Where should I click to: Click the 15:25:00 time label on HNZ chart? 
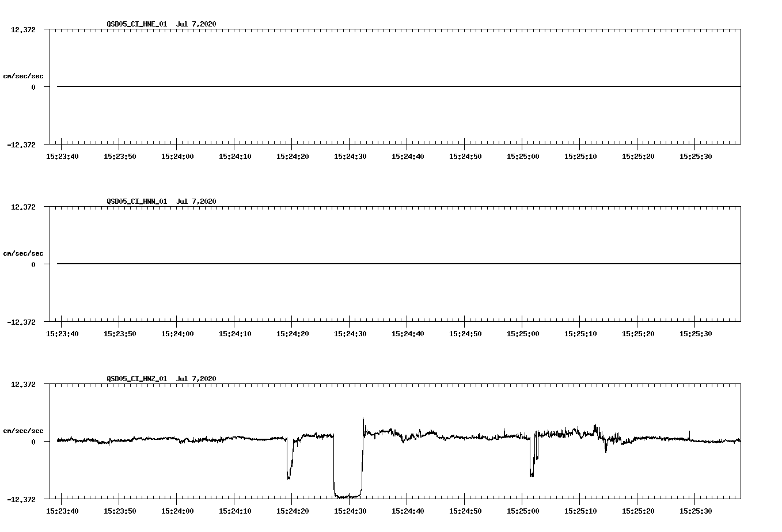click(523, 511)
